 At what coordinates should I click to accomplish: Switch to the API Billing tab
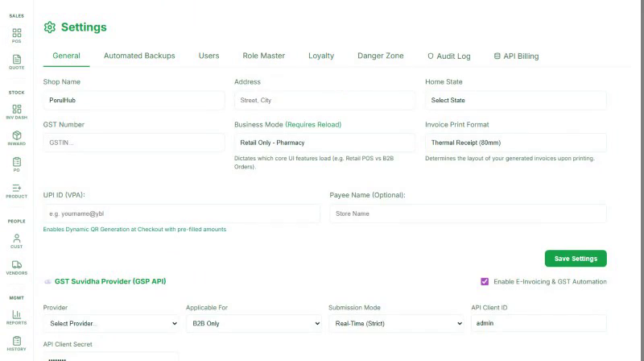pyautogui.click(x=516, y=56)
